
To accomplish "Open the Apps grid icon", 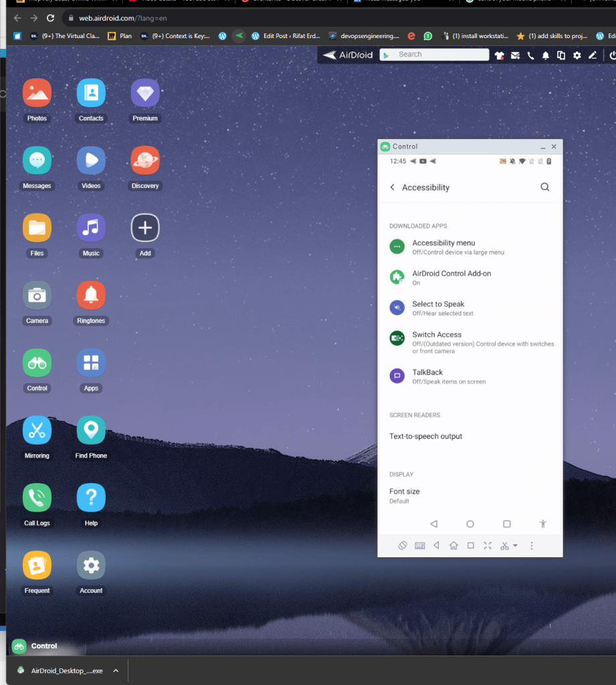I will pyautogui.click(x=91, y=363).
